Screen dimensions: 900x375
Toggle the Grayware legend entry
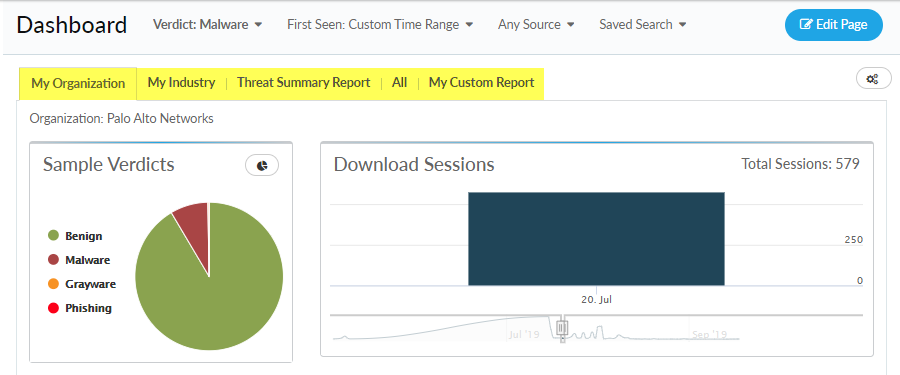pyautogui.click(x=82, y=284)
